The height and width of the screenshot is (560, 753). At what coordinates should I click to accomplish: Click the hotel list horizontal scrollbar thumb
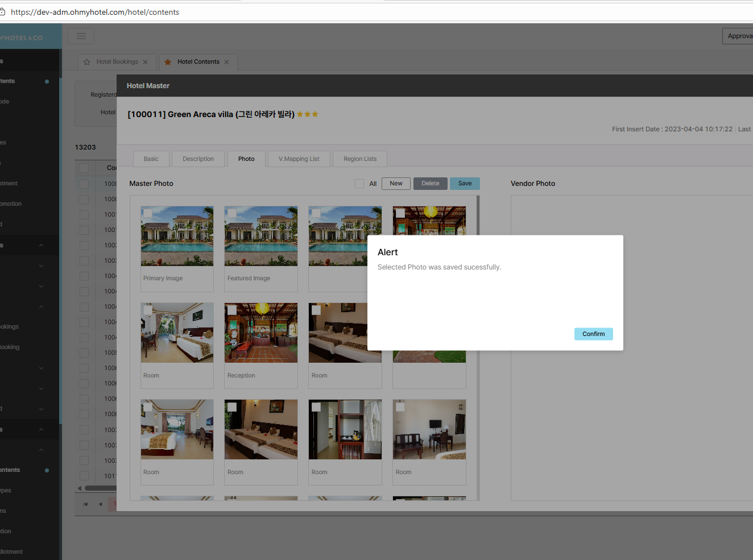[101, 488]
